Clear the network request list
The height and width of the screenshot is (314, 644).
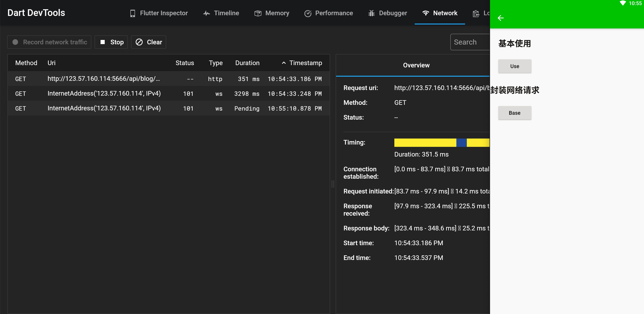point(149,42)
